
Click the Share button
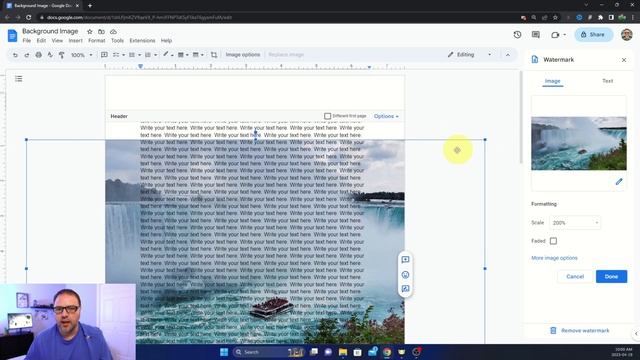tap(593, 35)
